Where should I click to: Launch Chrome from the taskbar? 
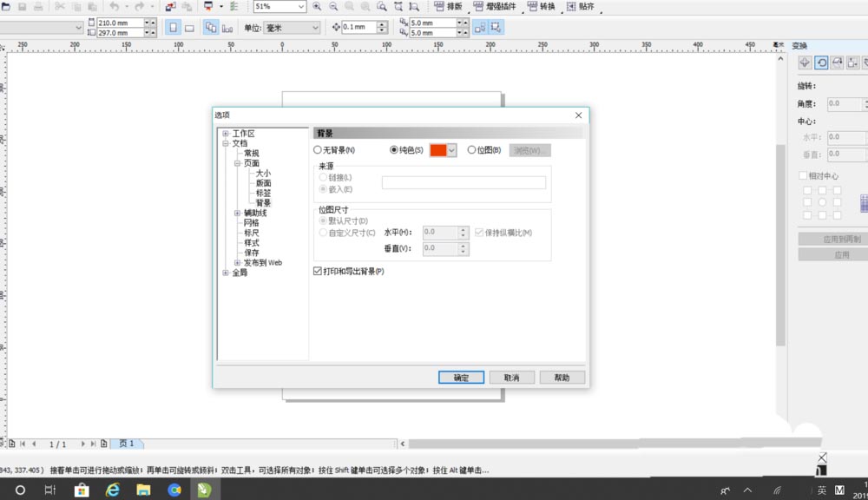click(x=174, y=489)
